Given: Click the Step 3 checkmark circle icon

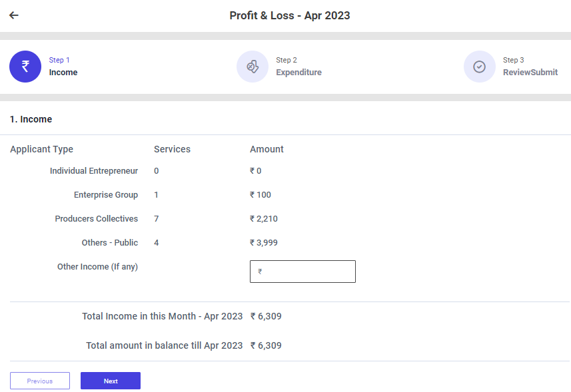Looking at the screenshot, I should [x=479, y=67].
